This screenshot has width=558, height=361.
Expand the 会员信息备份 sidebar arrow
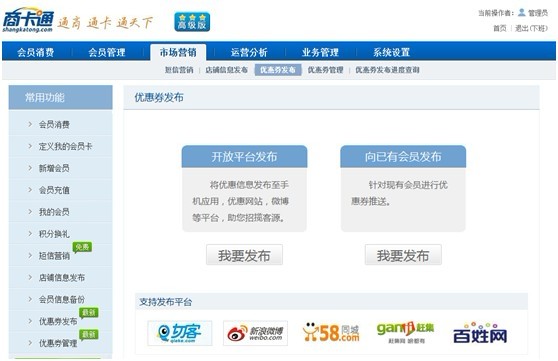[x=30, y=299]
